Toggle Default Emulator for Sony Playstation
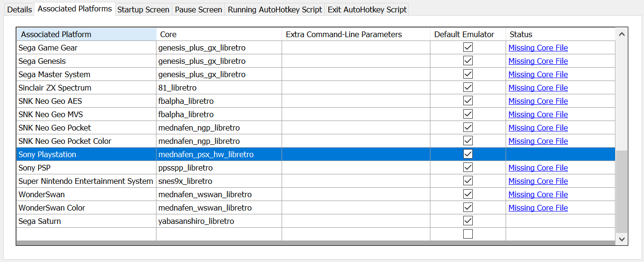Screen dimensions: 644x262 [468, 154]
